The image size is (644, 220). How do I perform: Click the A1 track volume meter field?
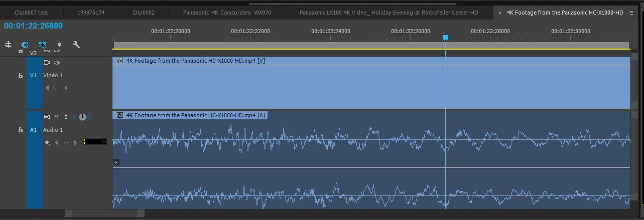tap(95, 142)
